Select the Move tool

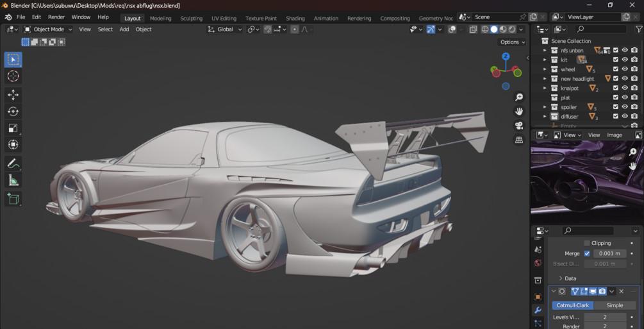[x=13, y=95]
